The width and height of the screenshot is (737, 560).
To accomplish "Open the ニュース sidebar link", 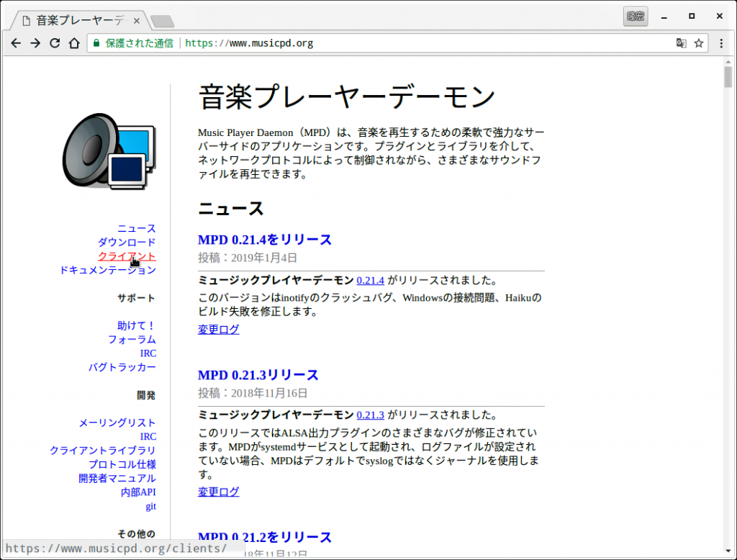I will click(136, 228).
